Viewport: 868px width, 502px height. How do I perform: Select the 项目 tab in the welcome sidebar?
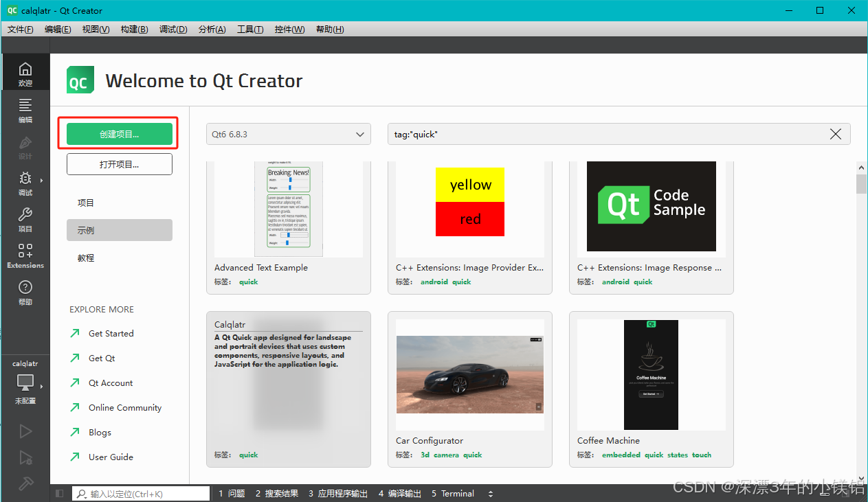coord(120,203)
